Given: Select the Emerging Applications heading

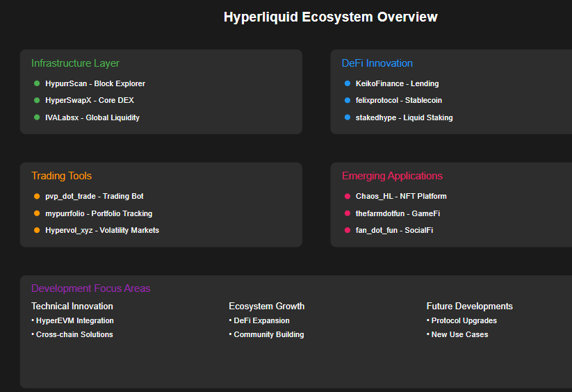Looking at the screenshot, I should tap(392, 176).
